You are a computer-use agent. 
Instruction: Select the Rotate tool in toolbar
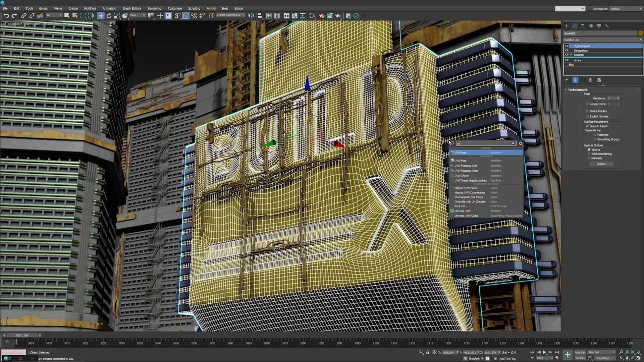tap(109, 16)
